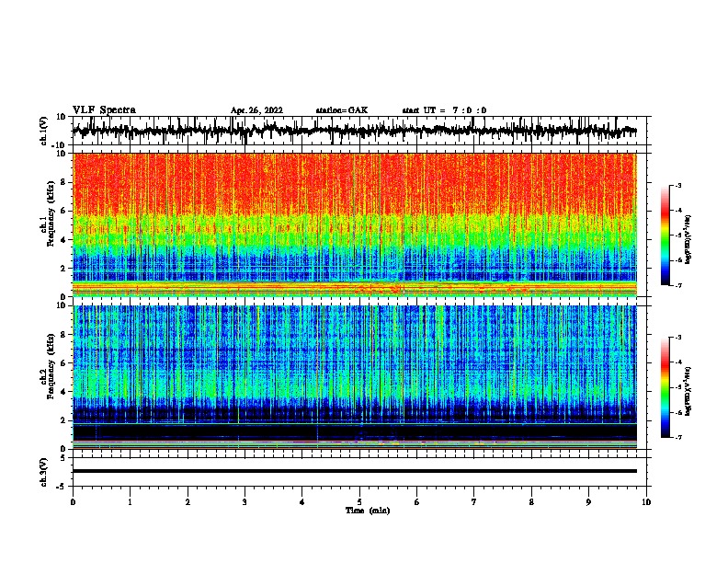Click the red high-frequency band in ch.1 spectrogram
728x563 pixels.
click(355, 183)
